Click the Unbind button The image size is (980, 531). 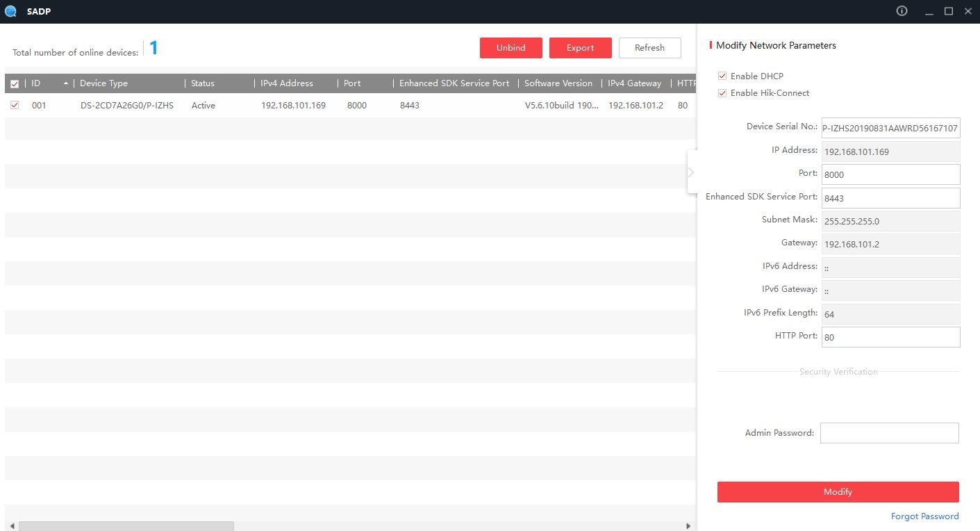click(510, 48)
